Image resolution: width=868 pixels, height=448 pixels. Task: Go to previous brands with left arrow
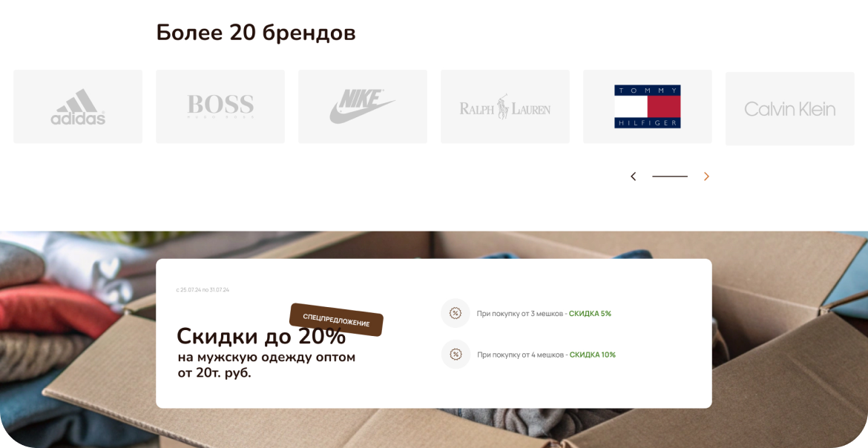coord(634,177)
